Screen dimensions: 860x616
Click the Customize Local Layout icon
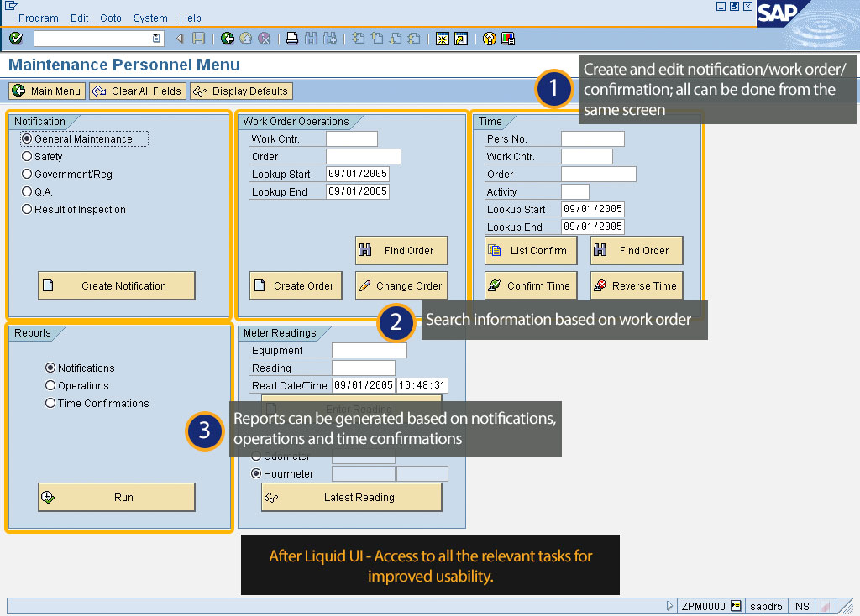[x=508, y=39]
